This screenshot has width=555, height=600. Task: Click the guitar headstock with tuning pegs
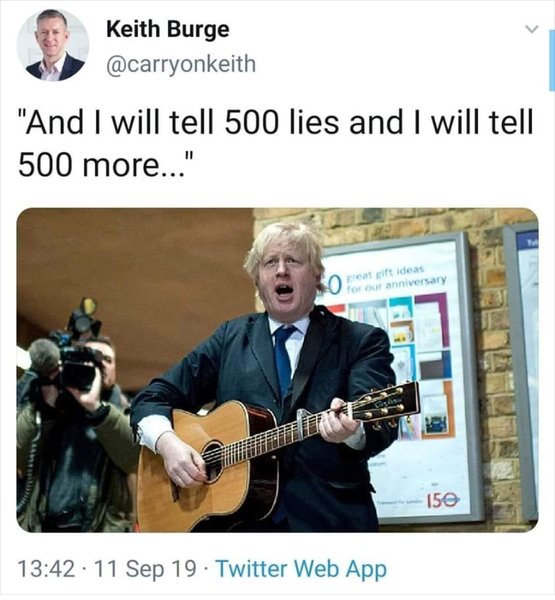click(x=385, y=406)
